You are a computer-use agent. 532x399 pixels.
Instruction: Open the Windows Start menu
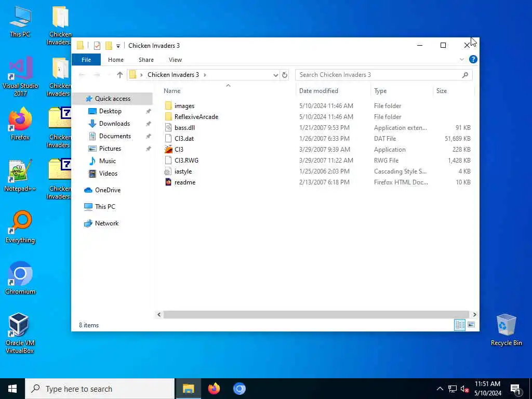(x=12, y=389)
